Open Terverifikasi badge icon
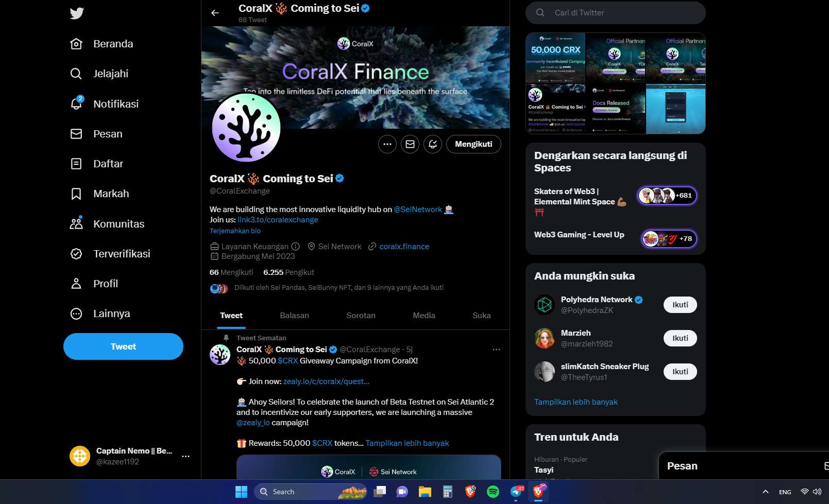829x504 pixels. click(76, 254)
